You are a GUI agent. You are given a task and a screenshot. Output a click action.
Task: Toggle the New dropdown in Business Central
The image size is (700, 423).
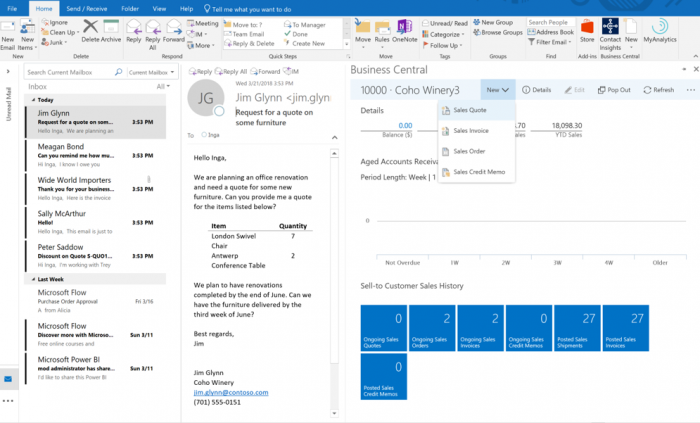498,90
